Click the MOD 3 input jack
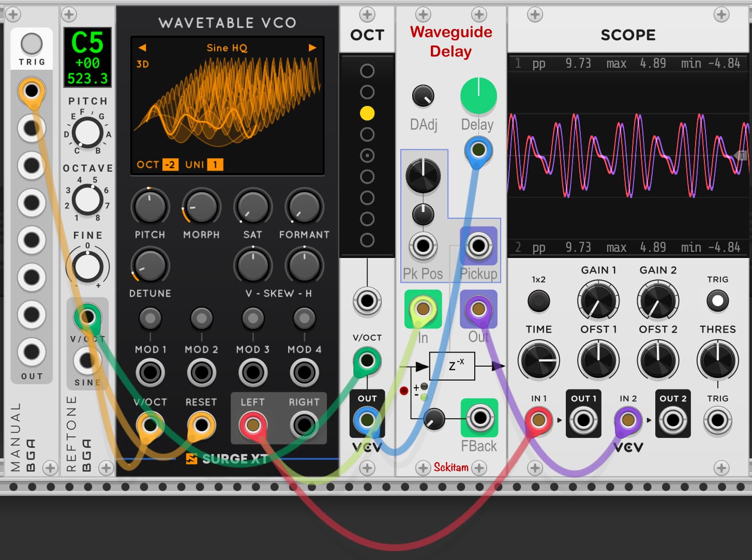Screen dimensions: 752x560 point(252,372)
